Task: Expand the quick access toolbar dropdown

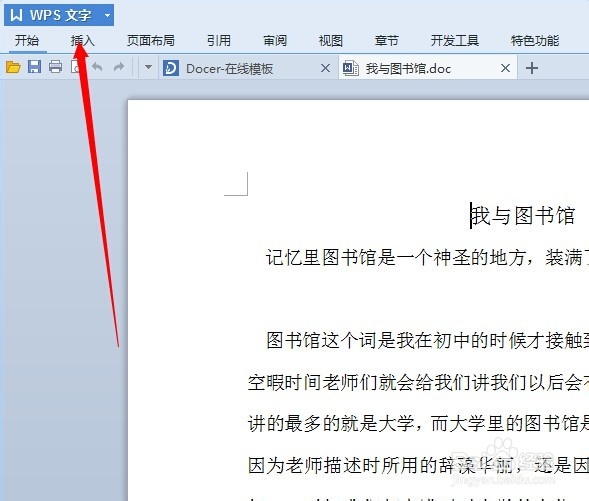Action: click(x=148, y=67)
